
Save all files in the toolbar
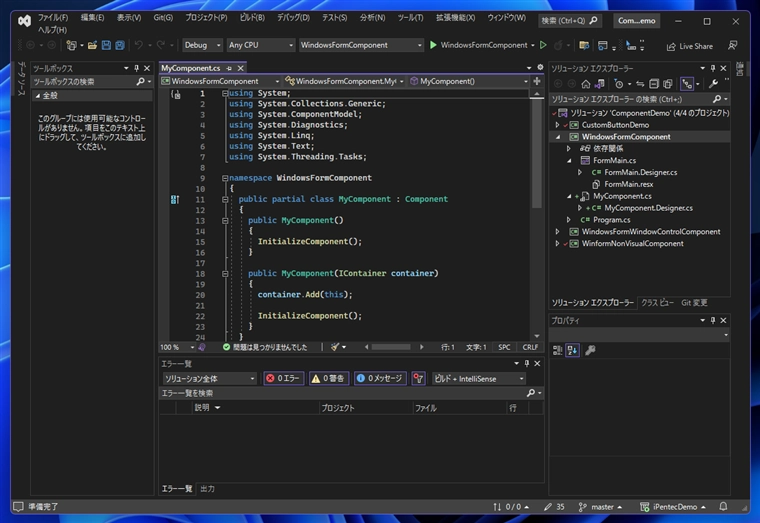click(120, 45)
